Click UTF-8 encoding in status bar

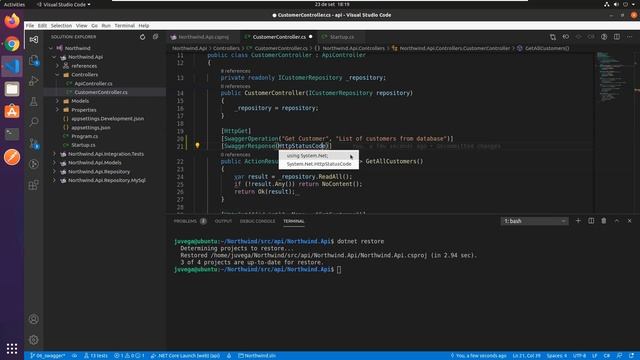[579, 356]
